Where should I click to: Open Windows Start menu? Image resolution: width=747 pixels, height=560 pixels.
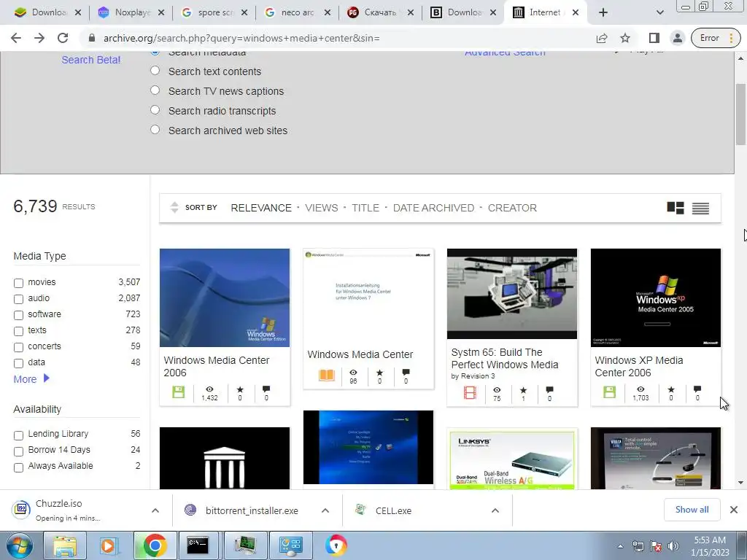pos(20,545)
